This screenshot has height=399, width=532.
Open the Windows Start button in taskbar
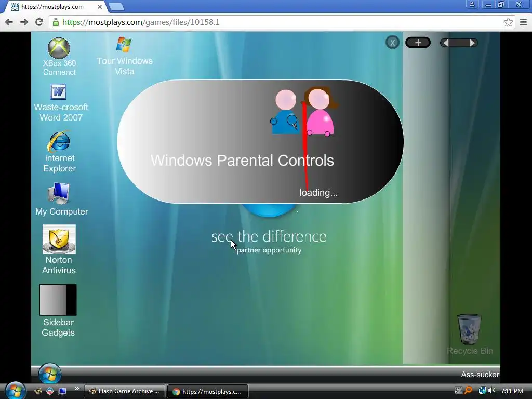pos(15,391)
